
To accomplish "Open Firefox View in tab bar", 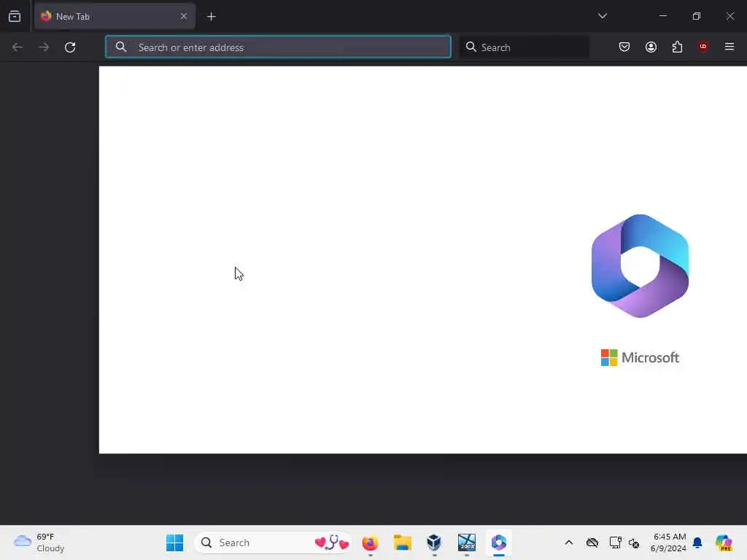I will point(15,17).
